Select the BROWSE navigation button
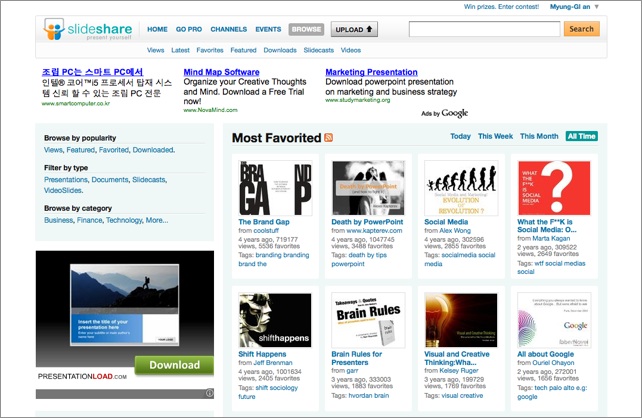This screenshot has width=642, height=418. pyautogui.click(x=306, y=29)
